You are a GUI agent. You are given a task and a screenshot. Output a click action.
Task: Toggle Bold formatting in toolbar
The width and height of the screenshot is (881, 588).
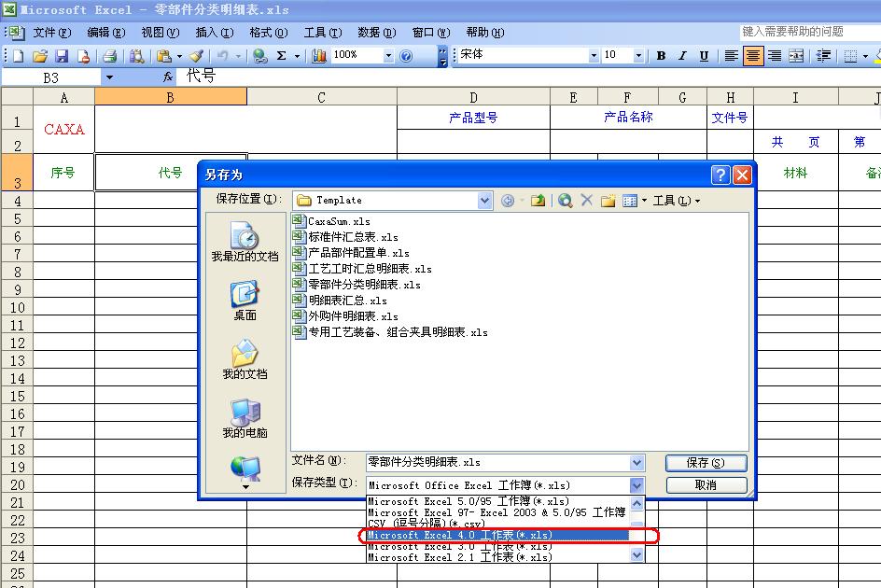tap(661, 56)
